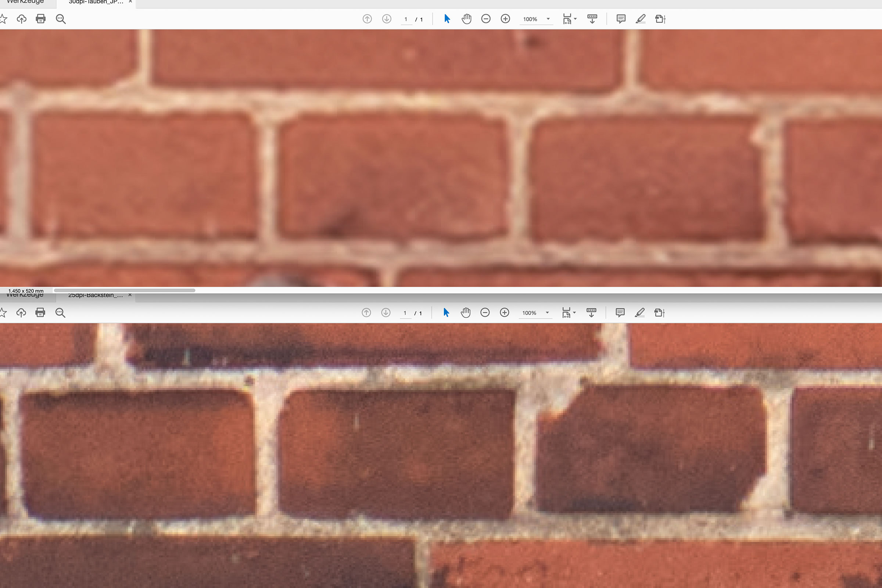Viewport: 882px width, 588px height.
Task: Select the highlight pen in top window
Action: pos(641,19)
